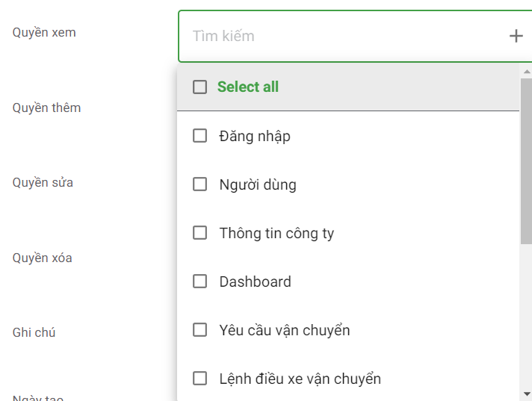Enable the Người dùng checkbox

199,184
